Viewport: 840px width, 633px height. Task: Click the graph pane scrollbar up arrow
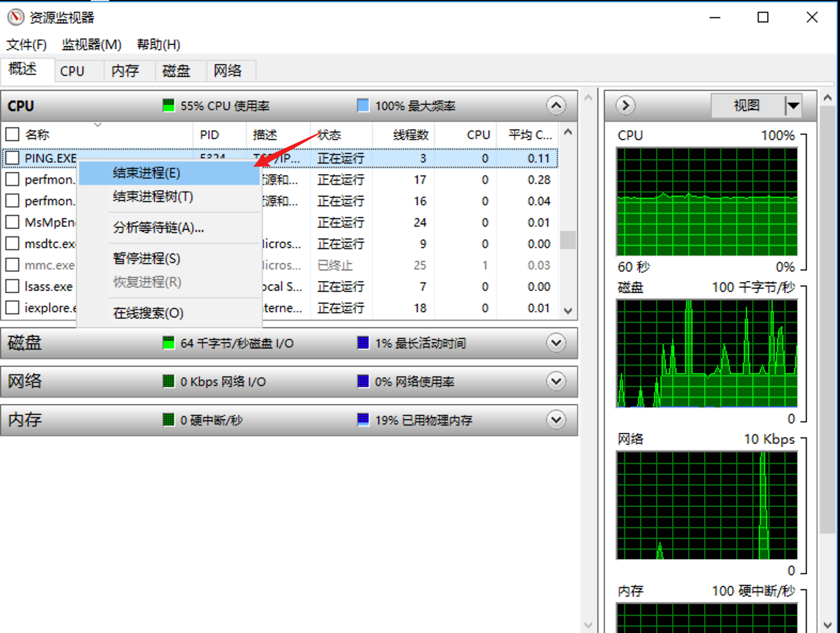[x=828, y=98]
